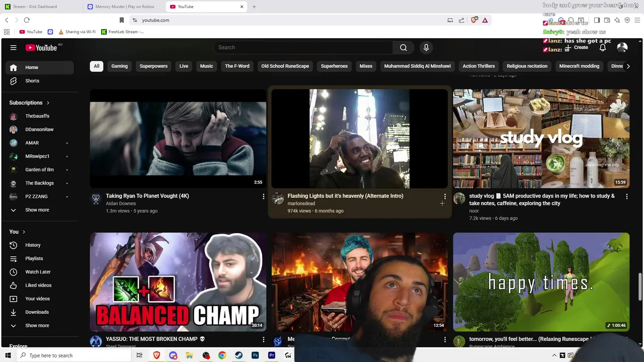Click the Windows Start button
644x362 pixels.
[x=8, y=355]
